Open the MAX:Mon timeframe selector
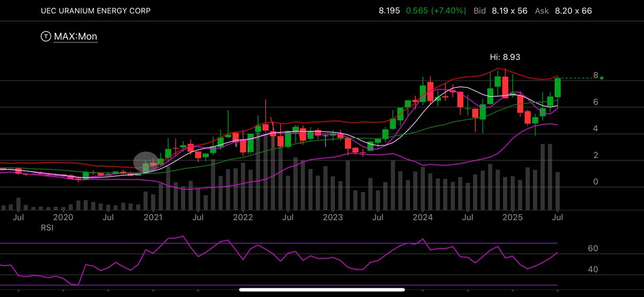Screen dimensions: 644x297 [x=76, y=36]
